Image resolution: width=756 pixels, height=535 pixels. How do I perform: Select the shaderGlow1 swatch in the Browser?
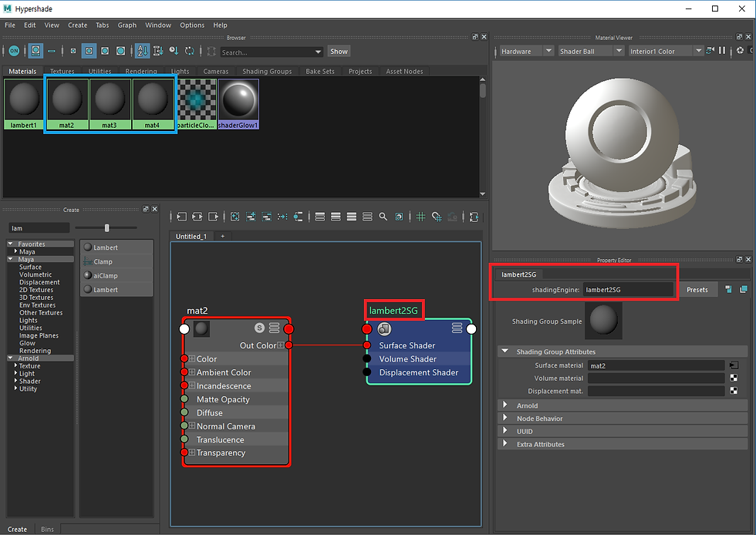tap(238, 104)
